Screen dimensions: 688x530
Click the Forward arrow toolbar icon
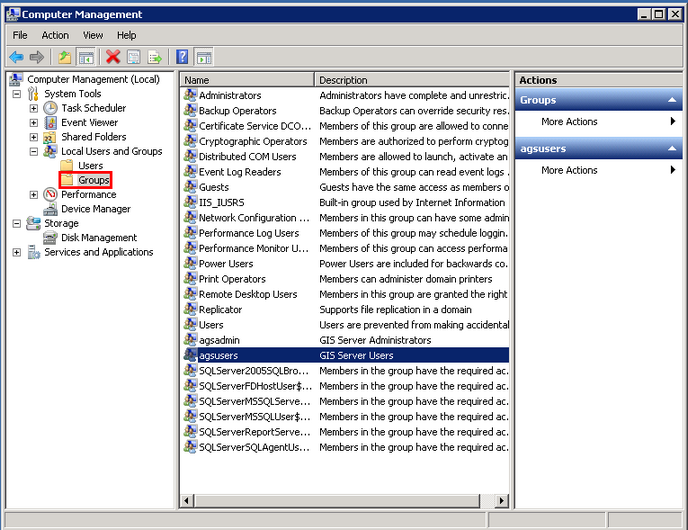pyautogui.click(x=36, y=57)
